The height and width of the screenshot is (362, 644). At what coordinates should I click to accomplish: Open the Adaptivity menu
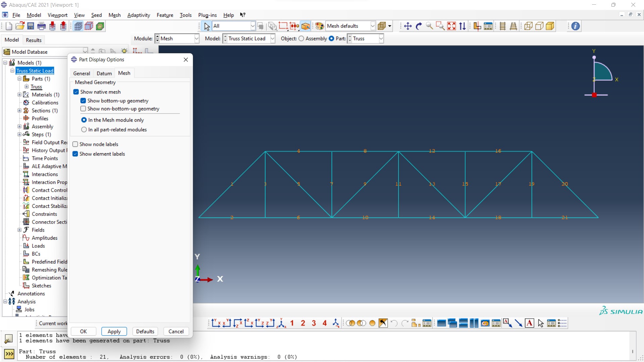(139, 15)
